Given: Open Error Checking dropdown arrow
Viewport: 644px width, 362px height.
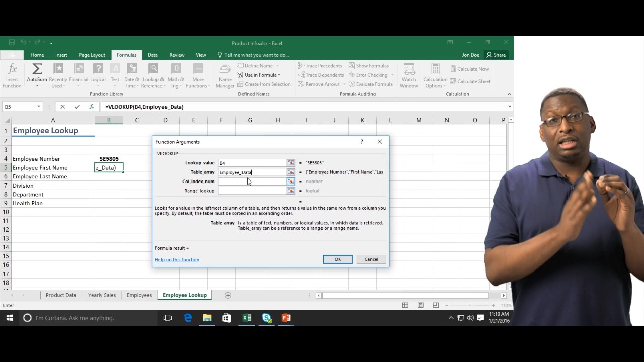Looking at the screenshot, I should coord(392,75).
